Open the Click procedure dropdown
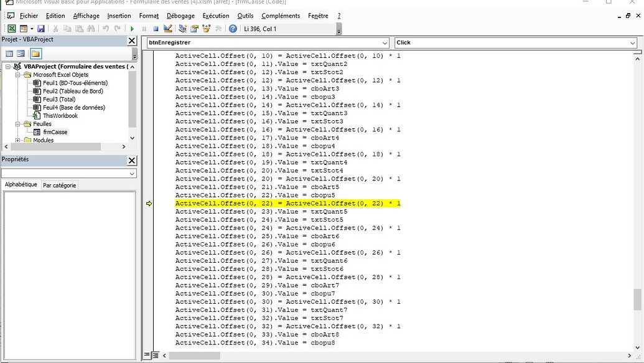This screenshot has height=363, width=644. 633,42
